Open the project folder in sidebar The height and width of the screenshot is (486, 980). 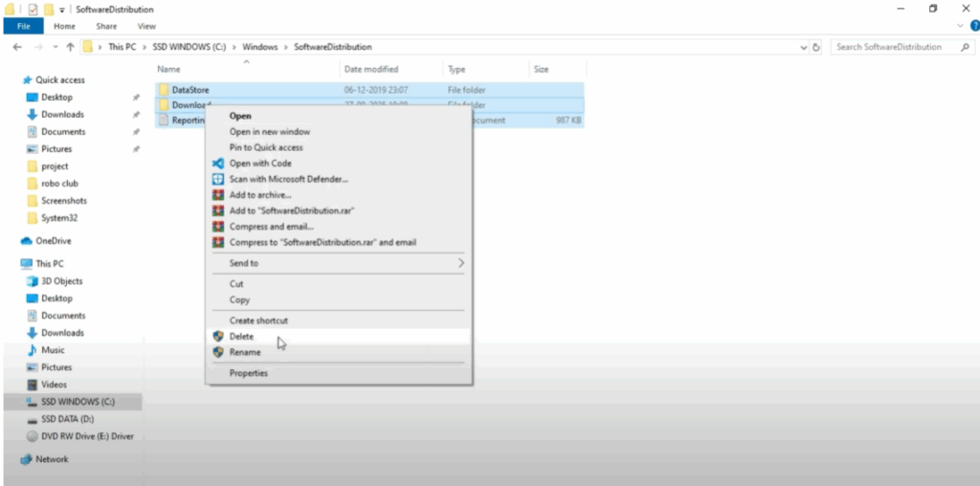[55, 166]
